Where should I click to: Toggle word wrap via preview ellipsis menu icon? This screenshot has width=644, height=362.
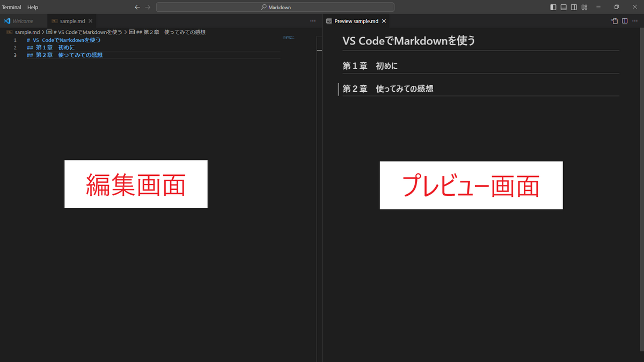tap(635, 20)
